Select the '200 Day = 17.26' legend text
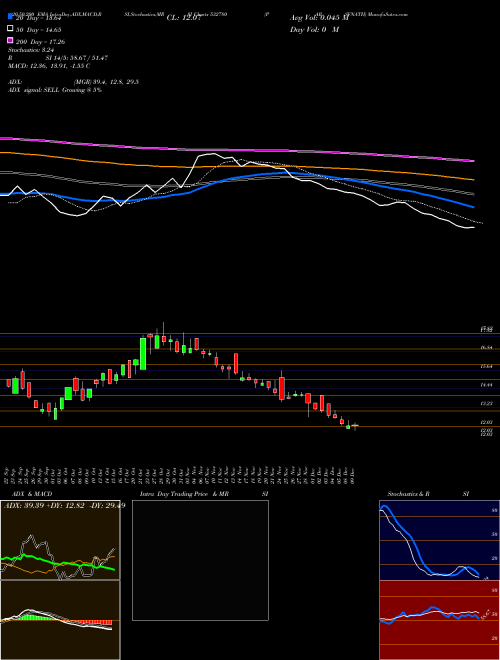The image size is (500, 660). (x=41, y=42)
